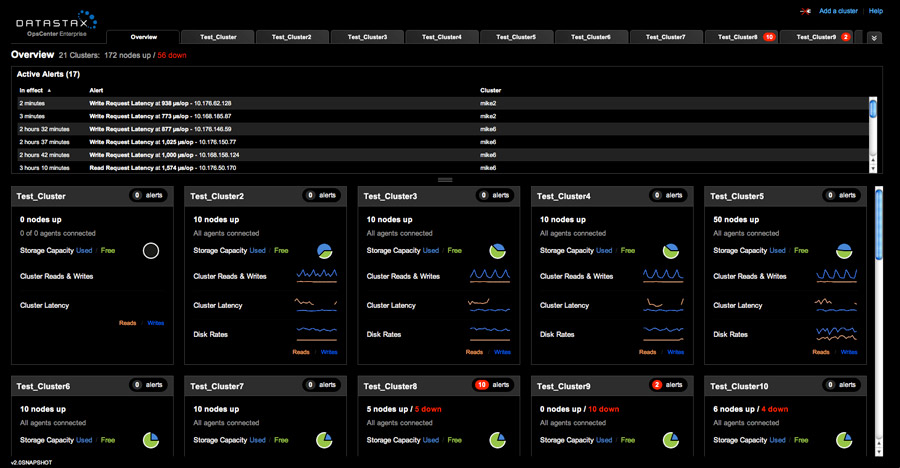Click the Test_Cluster2 storage pie chart
This screenshot has height=468, width=900.
click(325, 251)
